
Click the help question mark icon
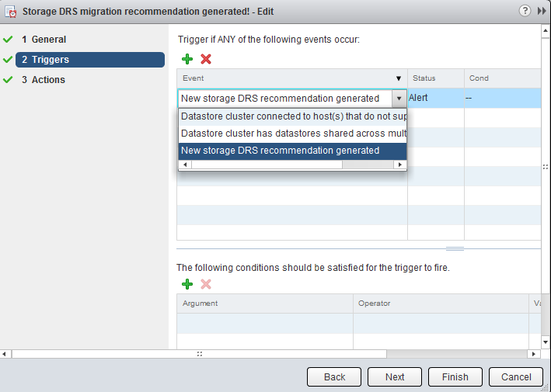coord(525,12)
